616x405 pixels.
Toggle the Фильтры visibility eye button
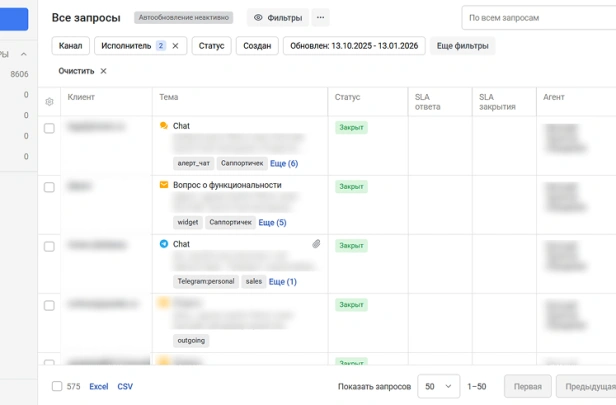(278, 18)
